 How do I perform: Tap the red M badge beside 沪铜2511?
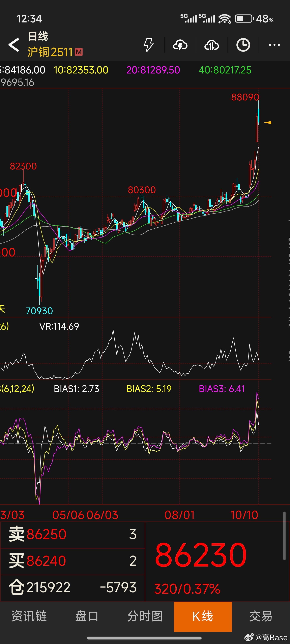click(x=79, y=52)
